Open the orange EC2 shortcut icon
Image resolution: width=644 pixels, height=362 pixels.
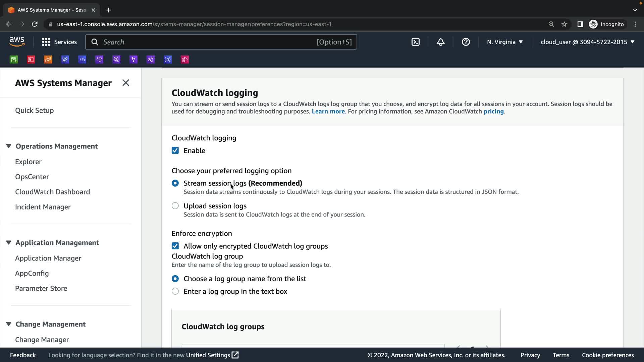[x=48, y=60]
